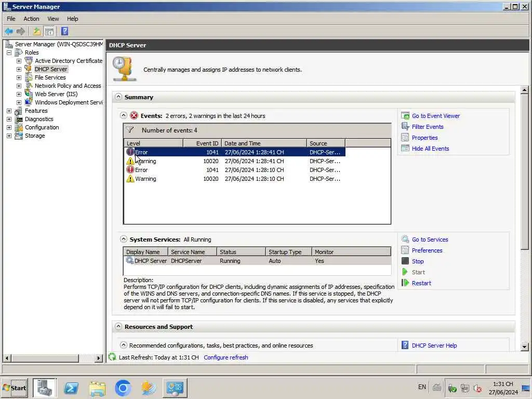This screenshot has width=532, height=399.
Task: Click the Stop service link
Action: pyautogui.click(x=418, y=261)
